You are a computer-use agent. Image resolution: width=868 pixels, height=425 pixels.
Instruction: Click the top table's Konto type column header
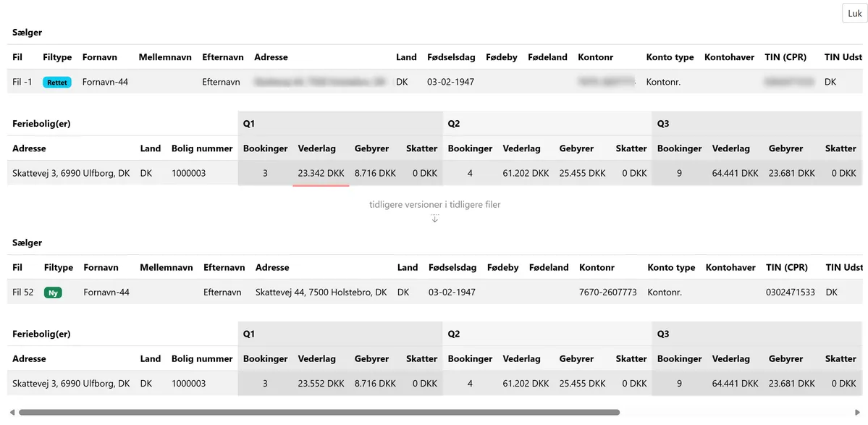[670, 57]
